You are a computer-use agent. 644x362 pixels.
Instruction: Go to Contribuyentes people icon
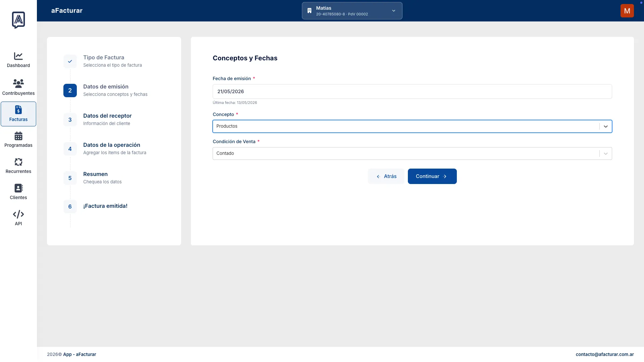pos(18,83)
